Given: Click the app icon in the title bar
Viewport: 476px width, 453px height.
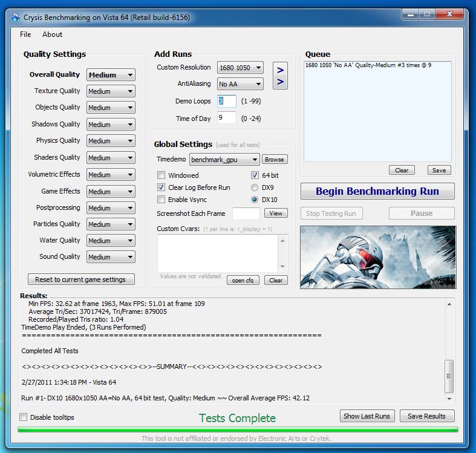Looking at the screenshot, I should pos(16,18).
